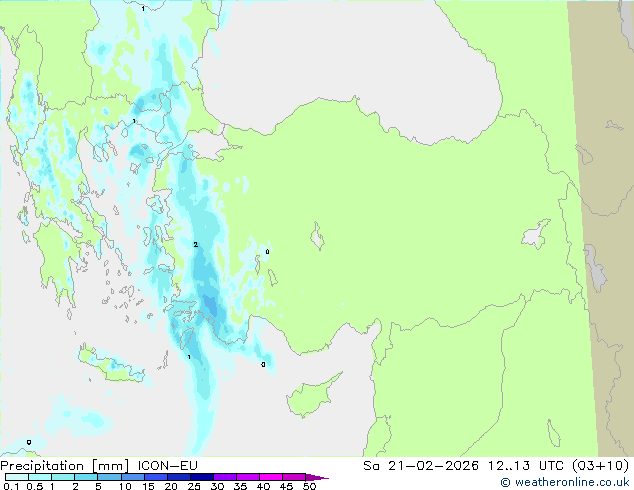Select the 35–40 mm legend color box
634x490 pixels.
tap(247, 477)
